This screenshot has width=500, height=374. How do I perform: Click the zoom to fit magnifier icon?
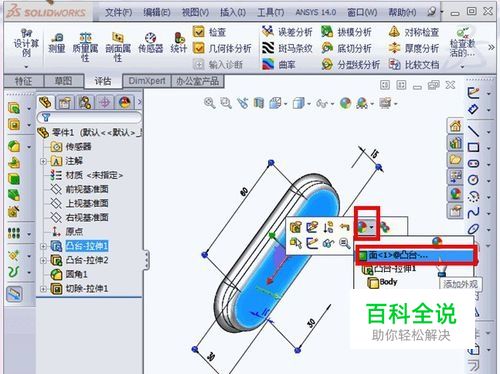209,103
